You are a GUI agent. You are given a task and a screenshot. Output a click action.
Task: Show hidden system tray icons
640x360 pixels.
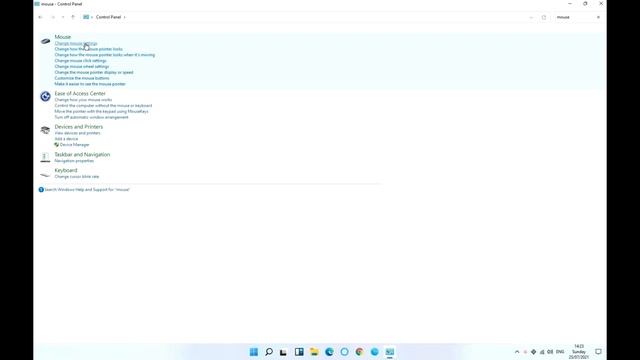click(517, 352)
